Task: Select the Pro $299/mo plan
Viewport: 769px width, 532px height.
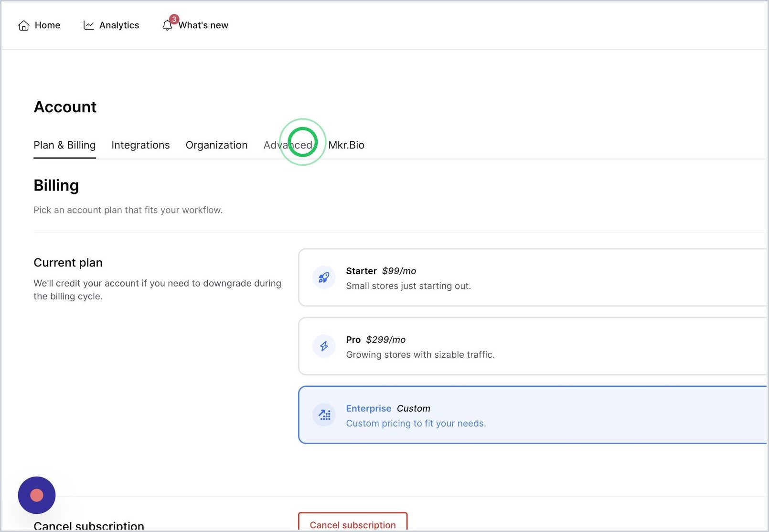Action: tap(533, 346)
